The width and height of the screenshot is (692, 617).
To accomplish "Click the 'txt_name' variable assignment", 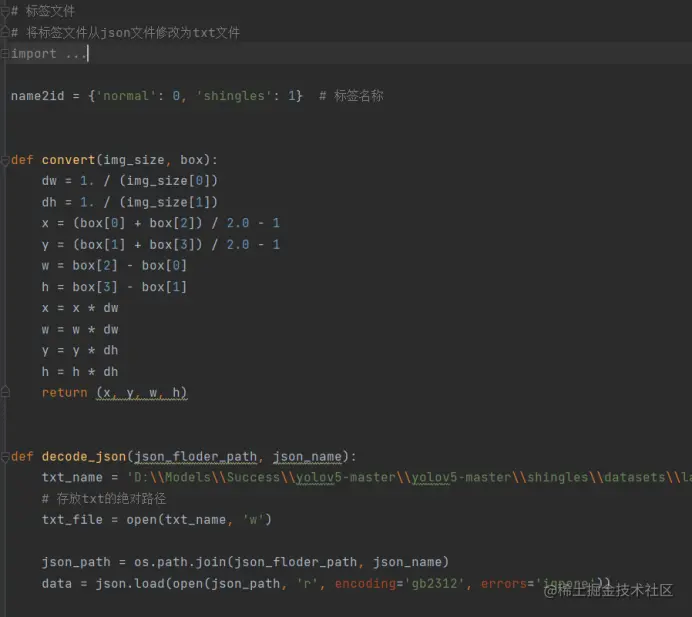I will pos(72,477).
